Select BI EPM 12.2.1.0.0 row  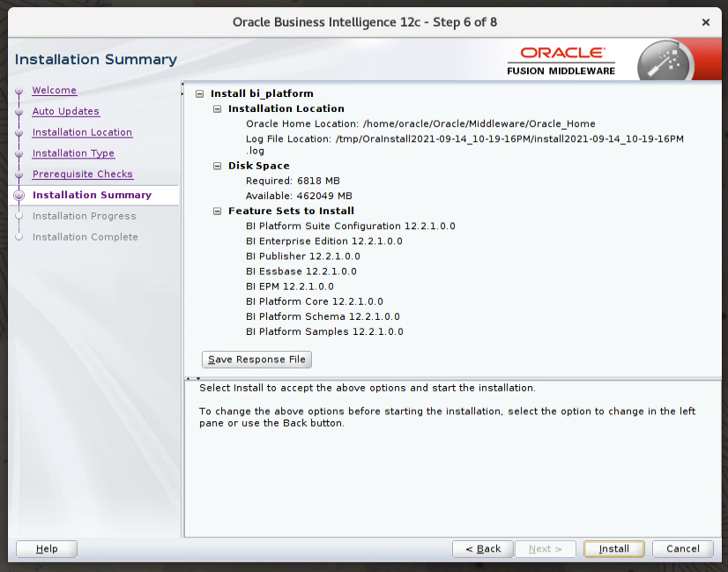pos(290,286)
